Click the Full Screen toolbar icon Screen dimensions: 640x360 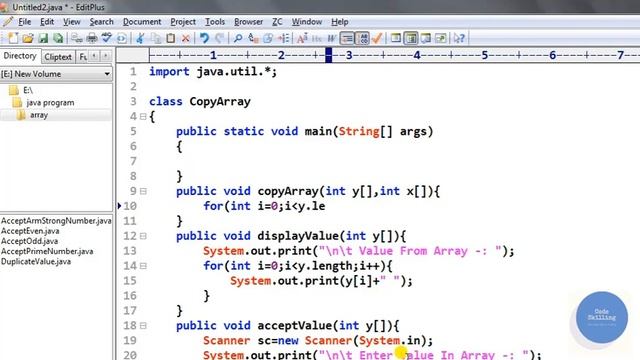tap(441, 38)
